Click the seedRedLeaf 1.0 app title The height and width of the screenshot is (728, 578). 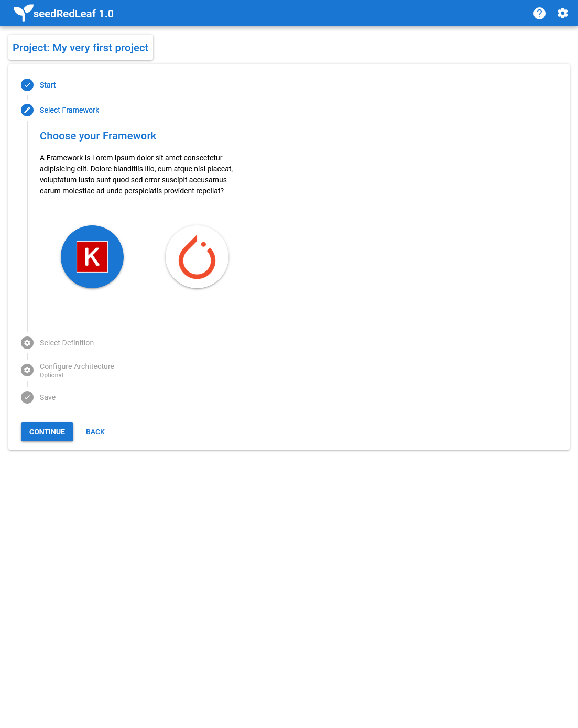click(73, 14)
